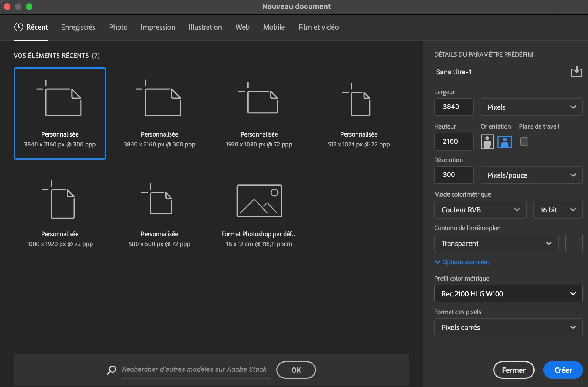Select landscape orientation icon

tap(505, 142)
